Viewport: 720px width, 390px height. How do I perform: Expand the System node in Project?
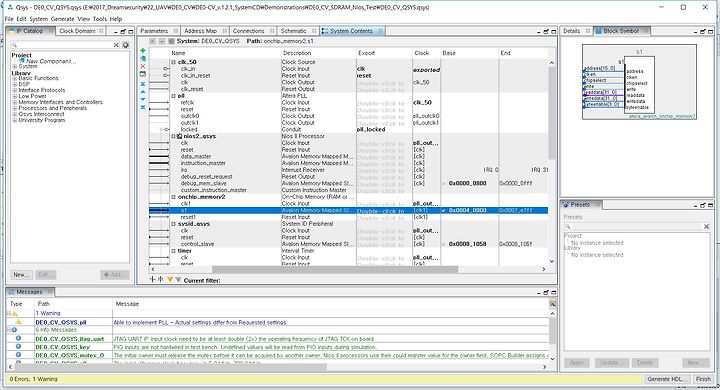tap(15, 67)
